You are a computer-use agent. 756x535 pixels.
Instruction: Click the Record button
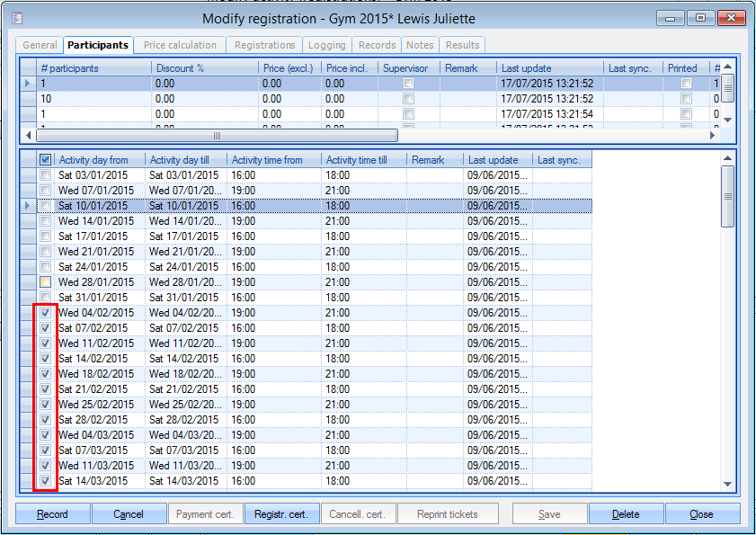(x=53, y=514)
